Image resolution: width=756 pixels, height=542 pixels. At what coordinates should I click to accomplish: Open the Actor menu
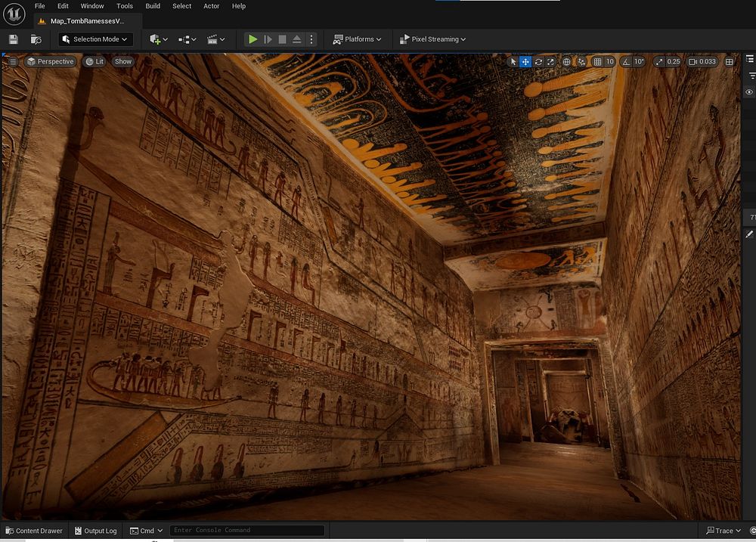(x=212, y=6)
